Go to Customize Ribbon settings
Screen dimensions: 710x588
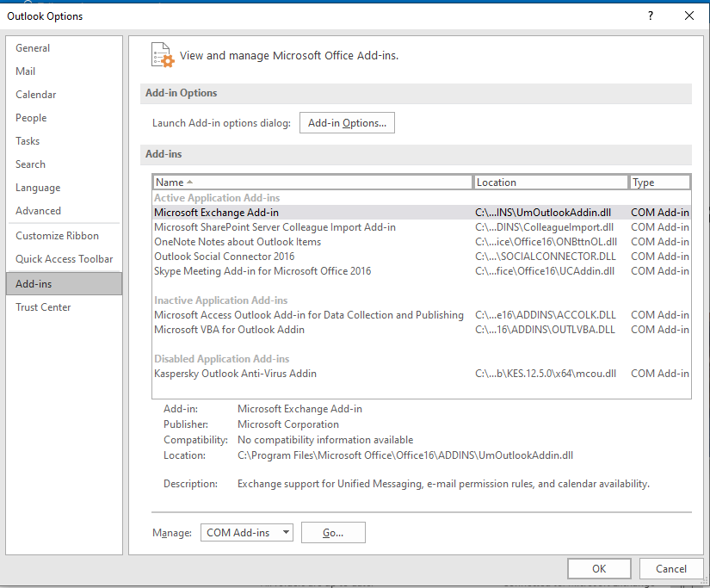click(57, 236)
